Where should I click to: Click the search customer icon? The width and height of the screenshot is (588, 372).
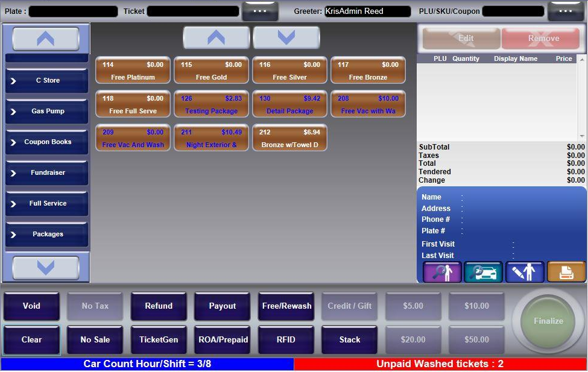pyautogui.click(x=442, y=272)
